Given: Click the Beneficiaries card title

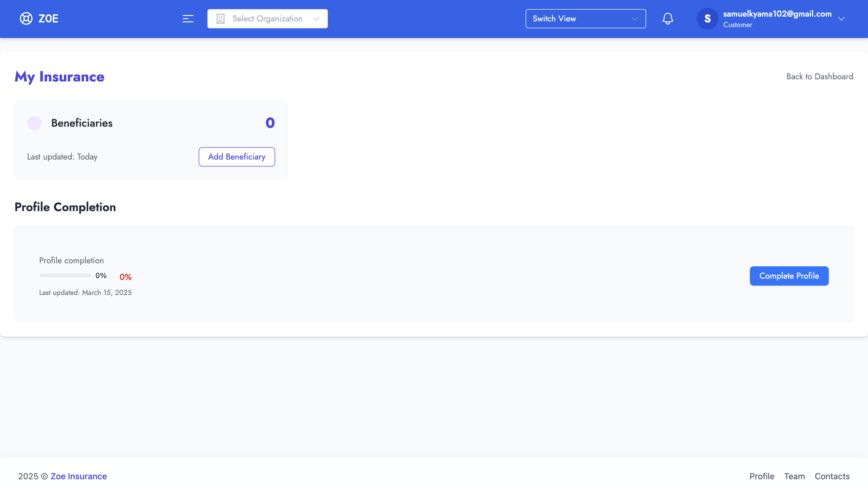Looking at the screenshot, I should [x=82, y=123].
